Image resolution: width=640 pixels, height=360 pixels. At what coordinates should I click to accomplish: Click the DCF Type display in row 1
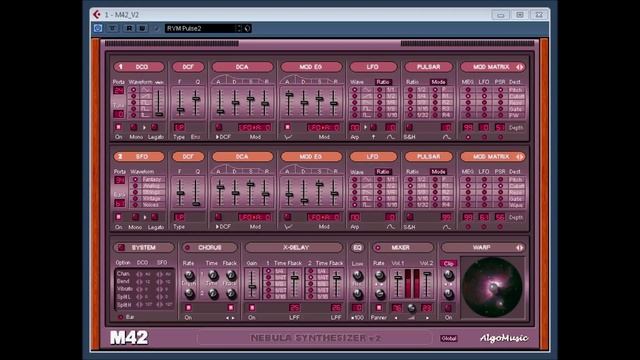pyautogui.click(x=180, y=127)
